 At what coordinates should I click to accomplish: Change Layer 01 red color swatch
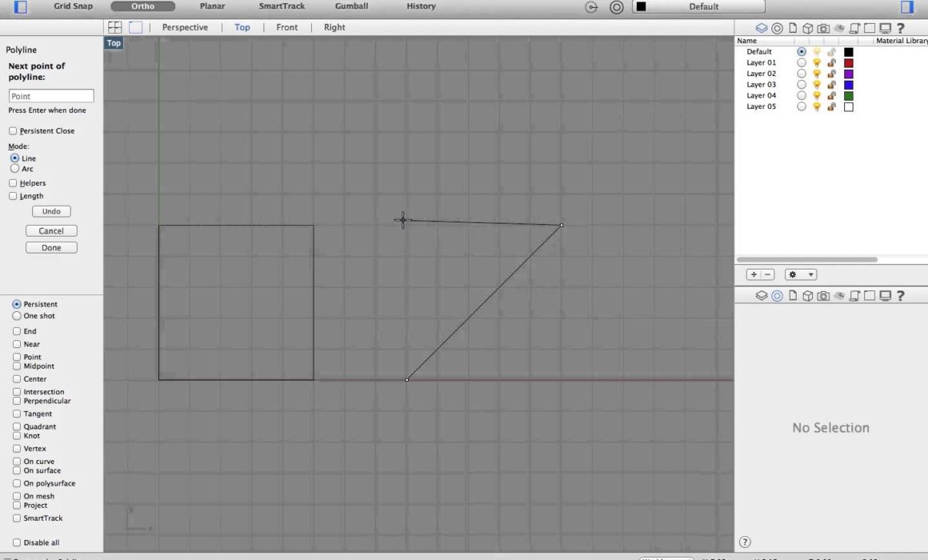point(849,62)
